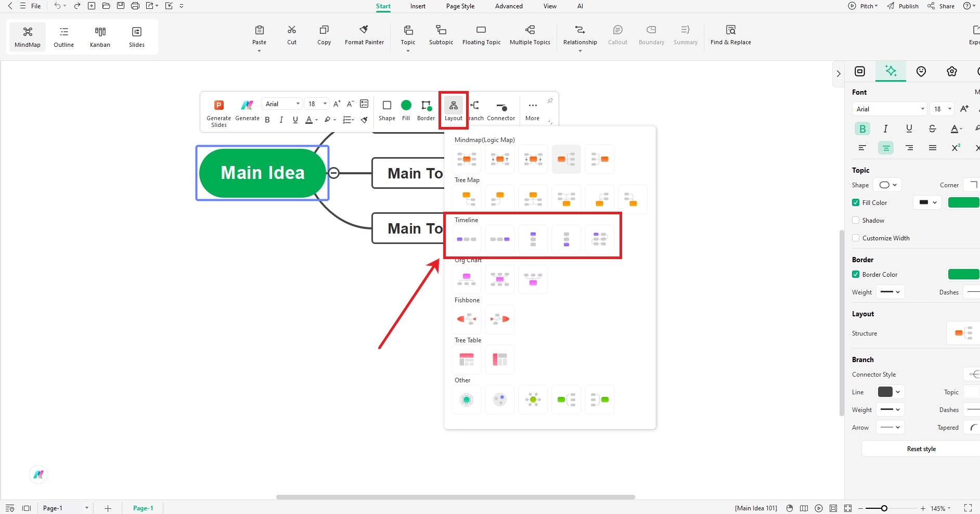This screenshot has width=980, height=514.
Task: Open the View ribbon tab
Action: pyautogui.click(x=550, y=6)
